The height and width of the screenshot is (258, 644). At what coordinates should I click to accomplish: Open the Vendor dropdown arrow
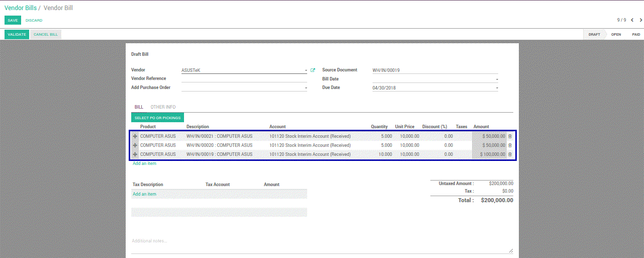306,70
